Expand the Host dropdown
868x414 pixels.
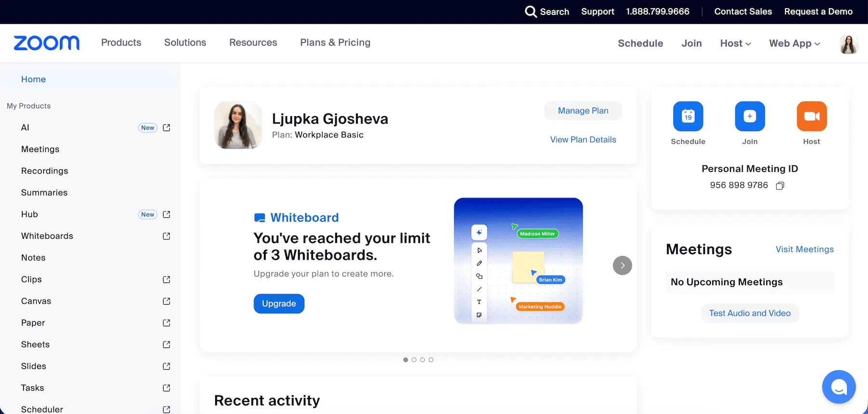point(735,43)
